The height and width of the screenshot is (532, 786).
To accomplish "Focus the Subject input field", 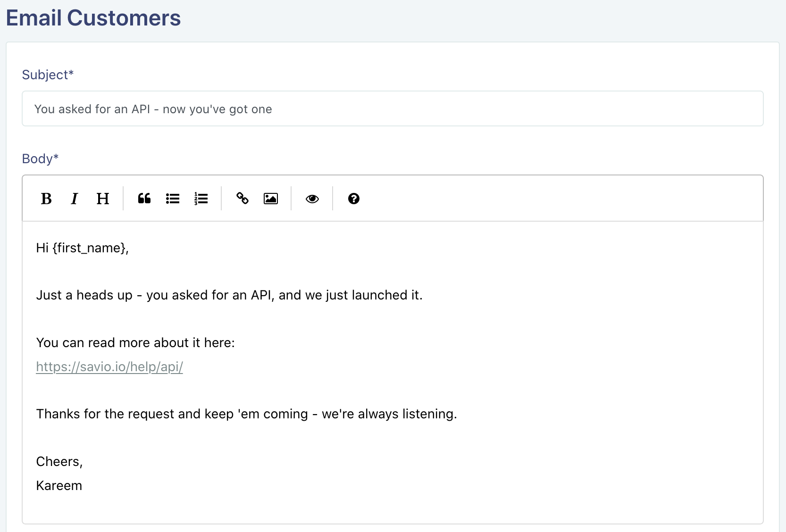I will (x=393, y=108).
